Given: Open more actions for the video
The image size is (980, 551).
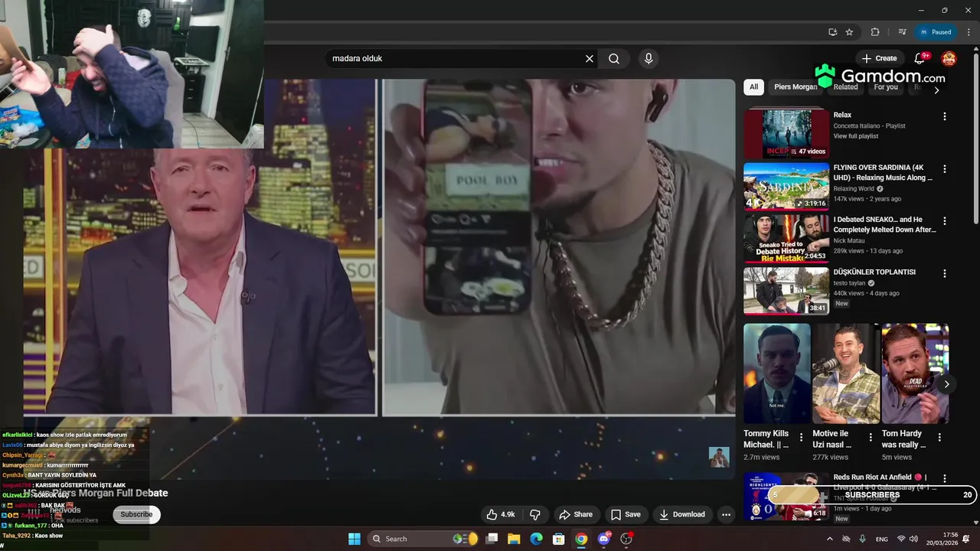Looking at the screenshot, I should pos(726,514).
